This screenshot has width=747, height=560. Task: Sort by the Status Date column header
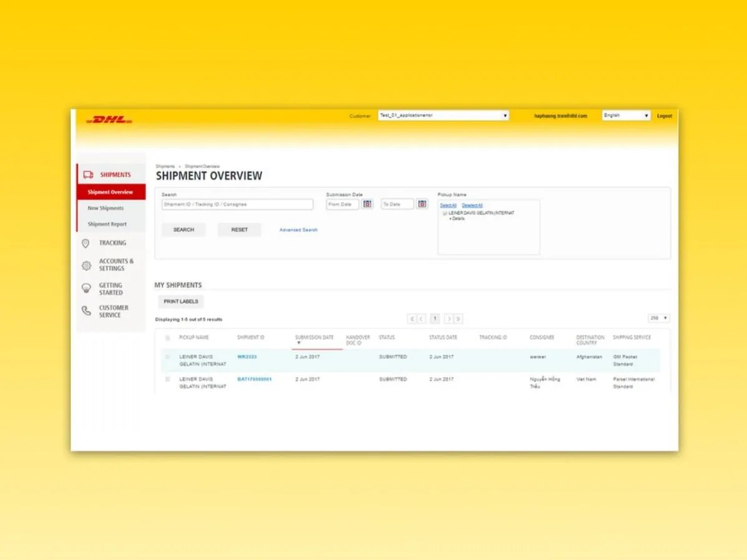click(443, 337)
